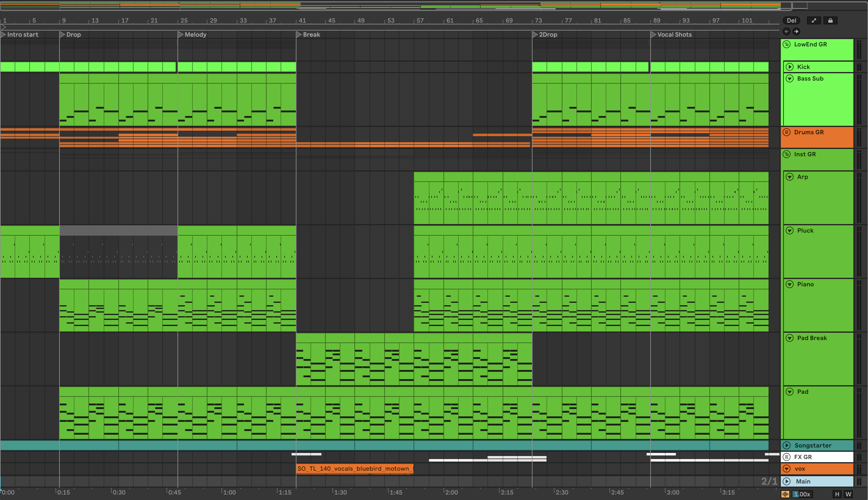Collapse the Pluck track

(x=790, y=230)
